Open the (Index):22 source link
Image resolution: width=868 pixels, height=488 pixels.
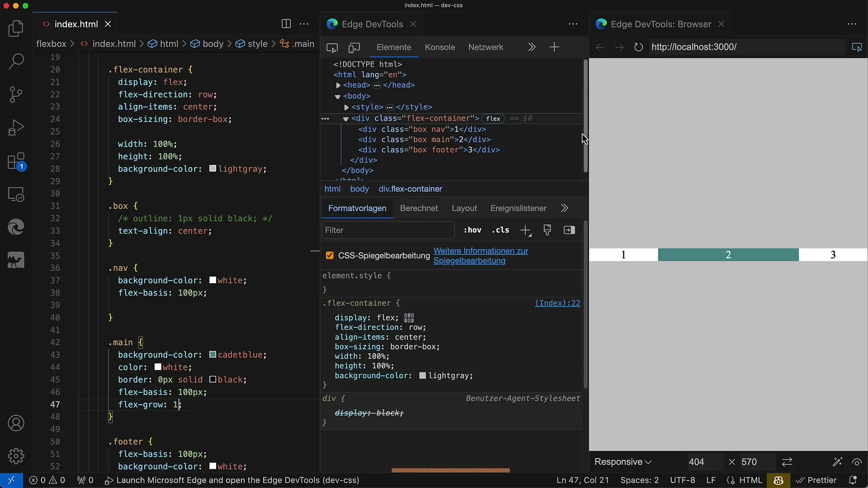point(557,303)
